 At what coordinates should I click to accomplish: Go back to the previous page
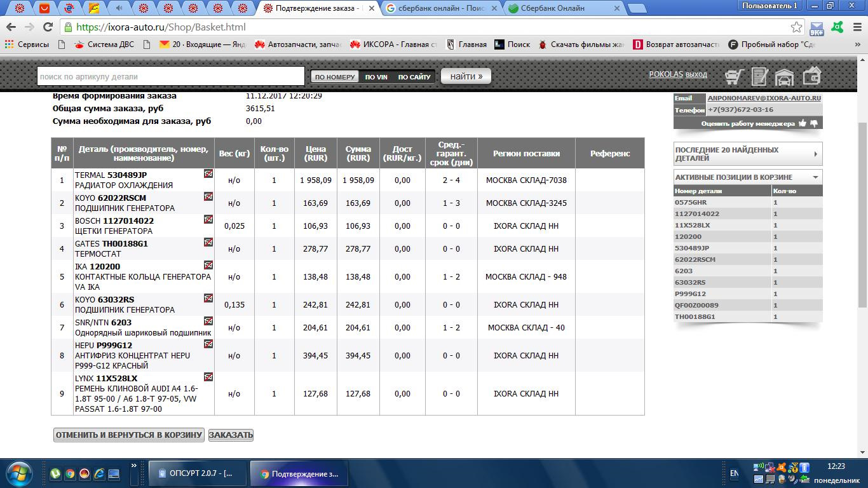point(11,27)
